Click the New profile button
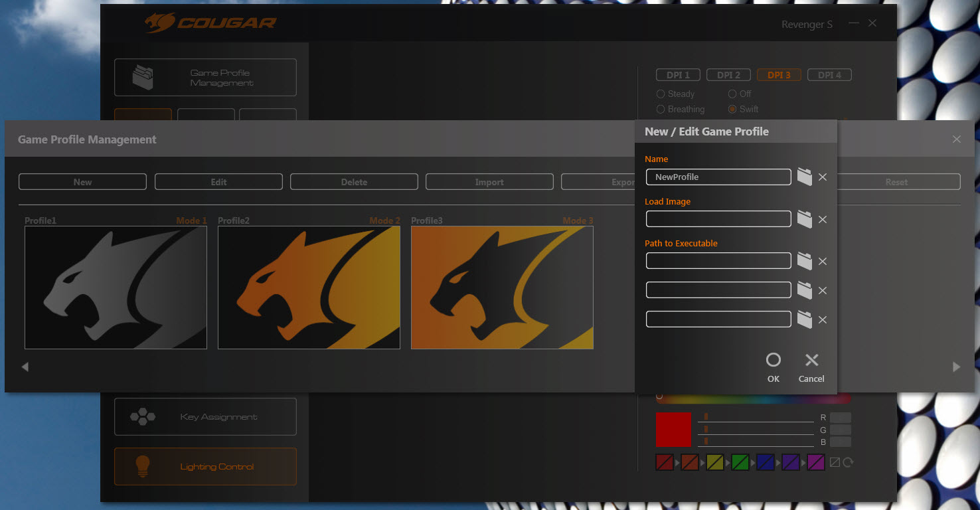The height and width of the screenshot is (510, 980). point(82,182)
